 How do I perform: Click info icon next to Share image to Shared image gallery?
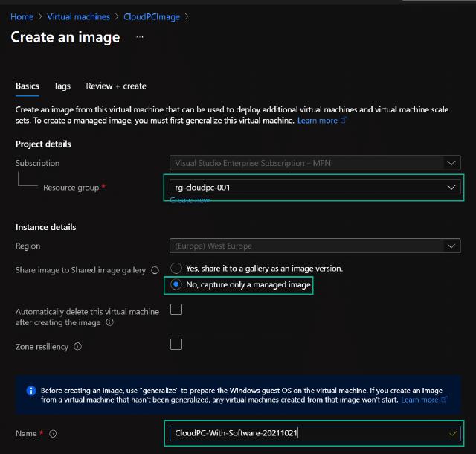point(155,271)
